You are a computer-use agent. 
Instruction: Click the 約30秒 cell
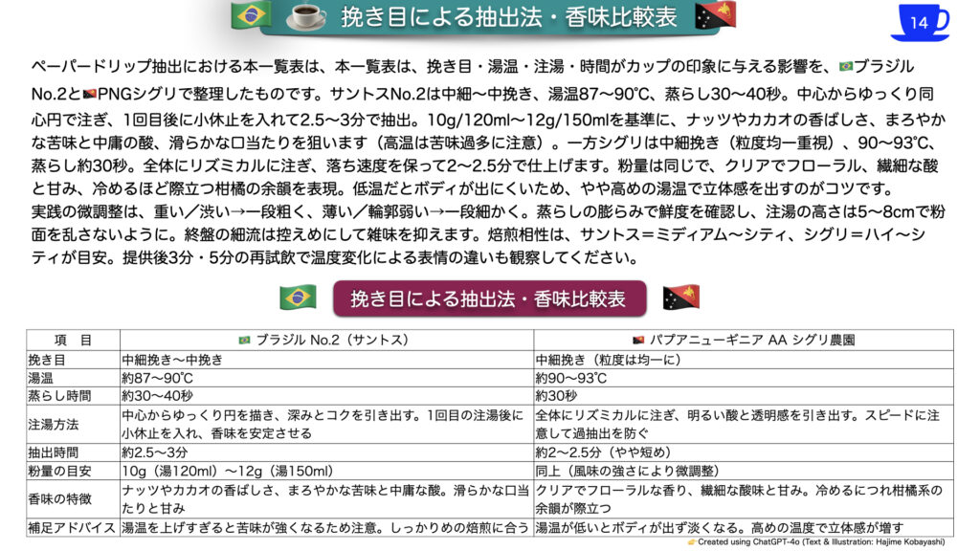[x=744, y=396]
